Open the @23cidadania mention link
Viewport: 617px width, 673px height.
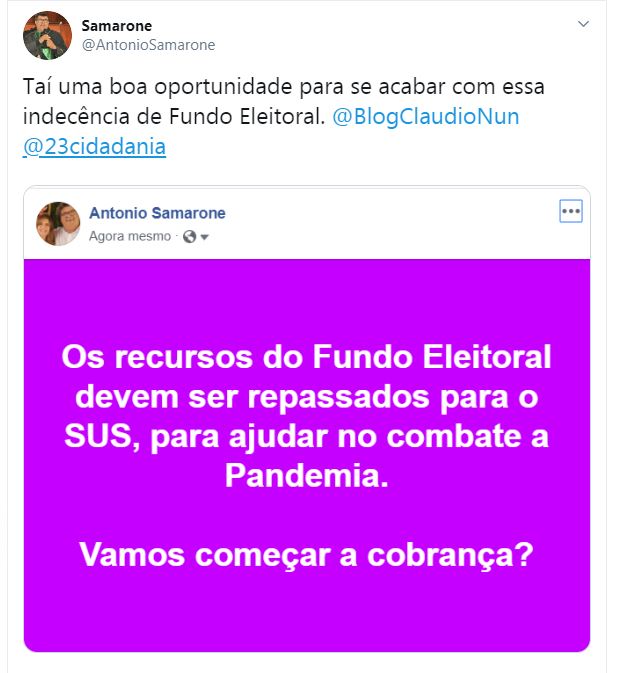tap(94, 146)
